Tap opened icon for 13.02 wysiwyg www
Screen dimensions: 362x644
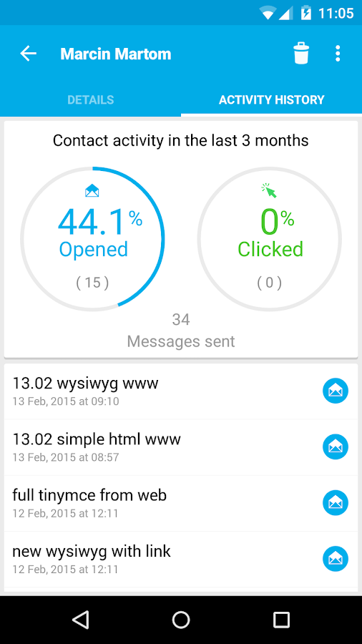pos(336,391)
